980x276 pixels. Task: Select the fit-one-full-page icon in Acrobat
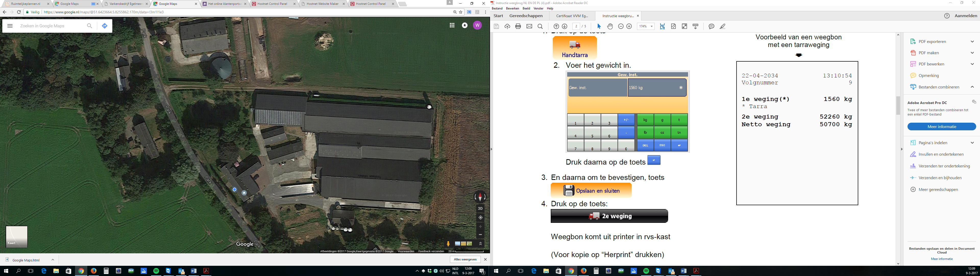(673, 26)
